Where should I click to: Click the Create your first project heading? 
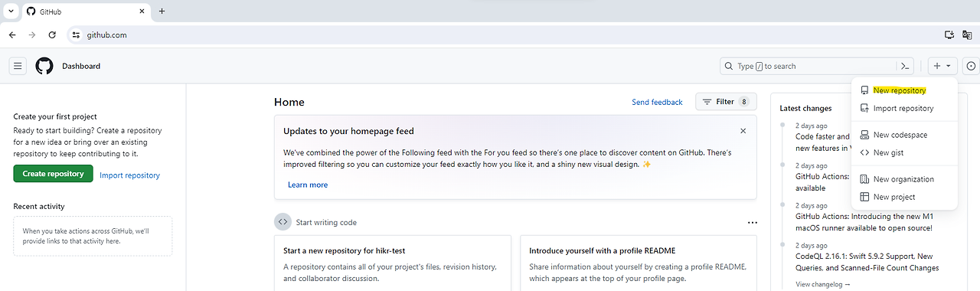coord(55,116)
